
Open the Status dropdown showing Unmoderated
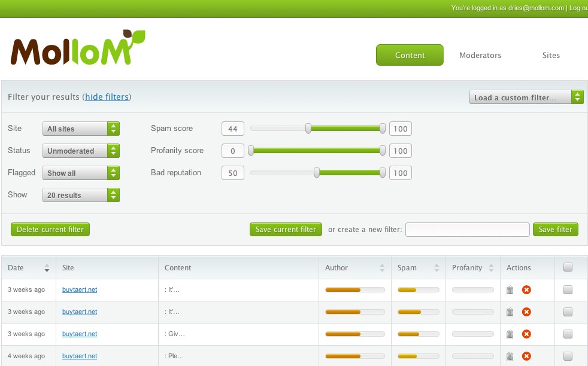81,151
